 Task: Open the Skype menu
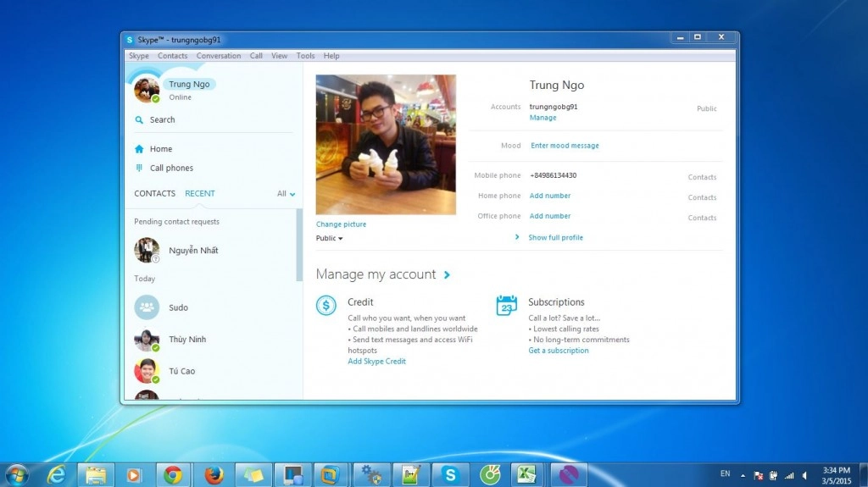[x=139, y=56]
